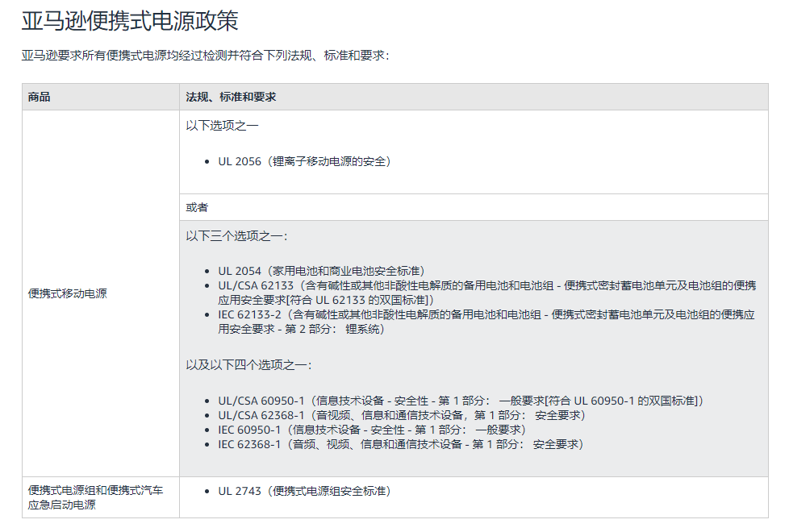Click the 或者 row
This screenshot has width=789, height=532.
(x=474, y=207)
